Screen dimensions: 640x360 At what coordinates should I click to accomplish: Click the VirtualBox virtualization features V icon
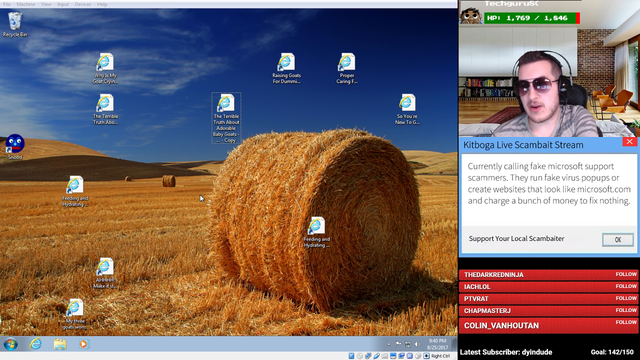click(410, 356)
